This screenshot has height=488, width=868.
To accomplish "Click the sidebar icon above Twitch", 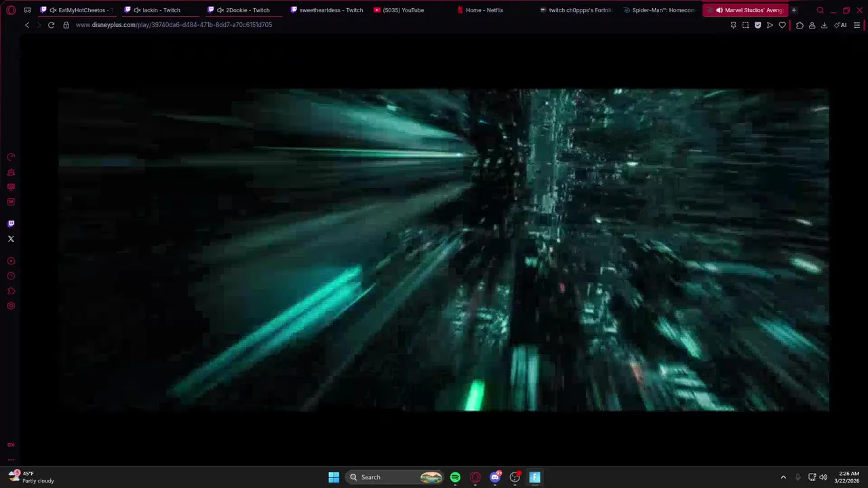I will click(x=11, y=202).
